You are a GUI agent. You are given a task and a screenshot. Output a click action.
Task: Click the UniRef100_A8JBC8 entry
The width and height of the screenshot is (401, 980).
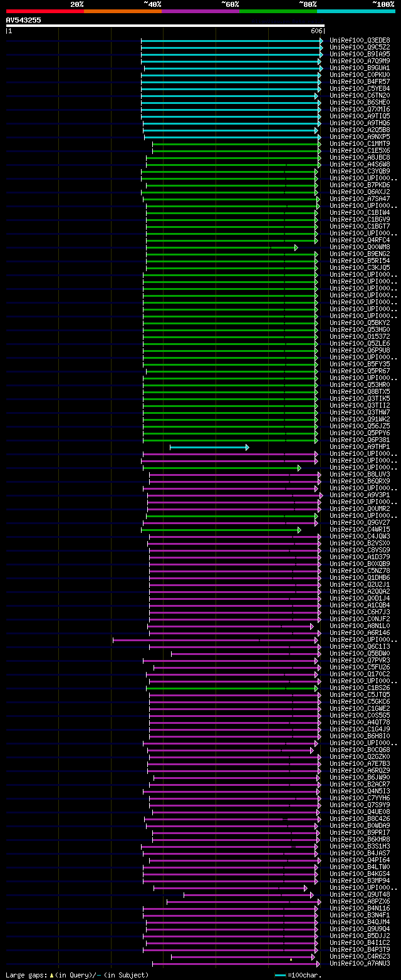coord(360,157)
